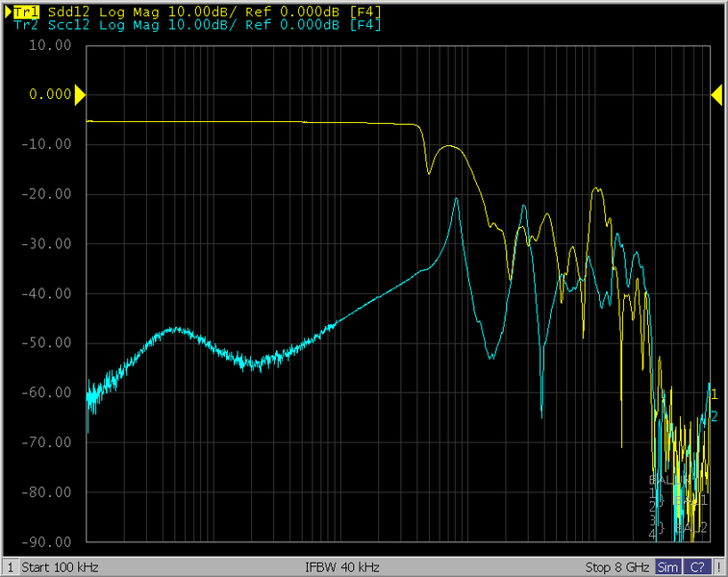
Task: Click the right yellow reference position triangle
Action: pyautogui.click(x=716, y=94)
